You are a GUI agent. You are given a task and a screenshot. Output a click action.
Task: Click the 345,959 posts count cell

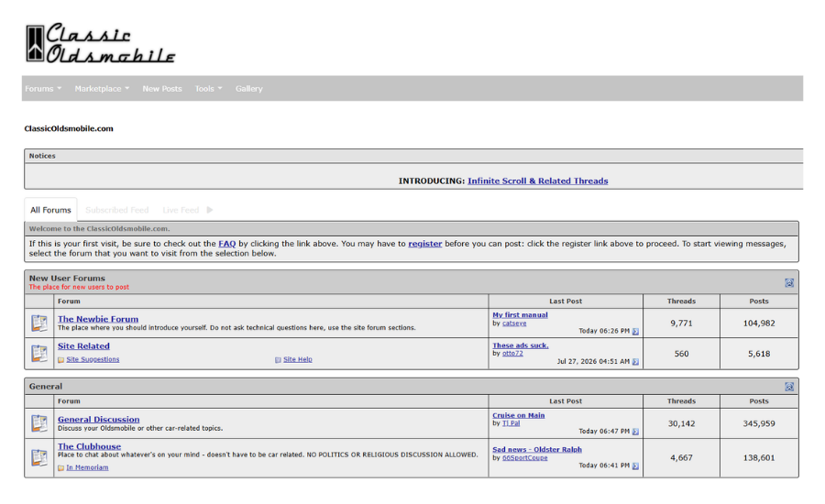pos(759,423)
